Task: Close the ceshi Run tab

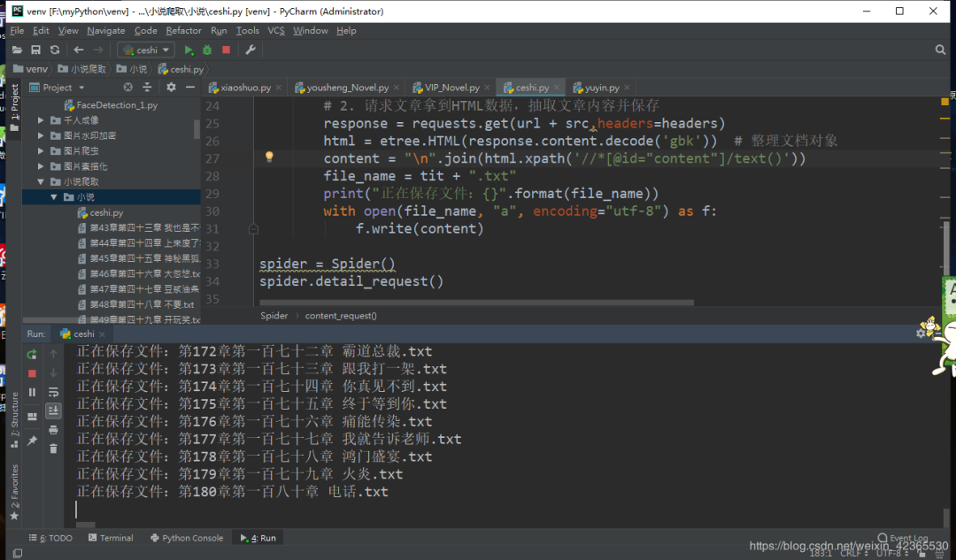Action: (103, 334)
